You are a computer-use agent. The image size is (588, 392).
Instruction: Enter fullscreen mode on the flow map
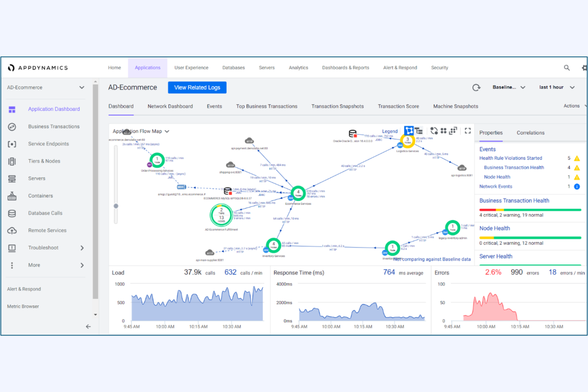[467, 131]
